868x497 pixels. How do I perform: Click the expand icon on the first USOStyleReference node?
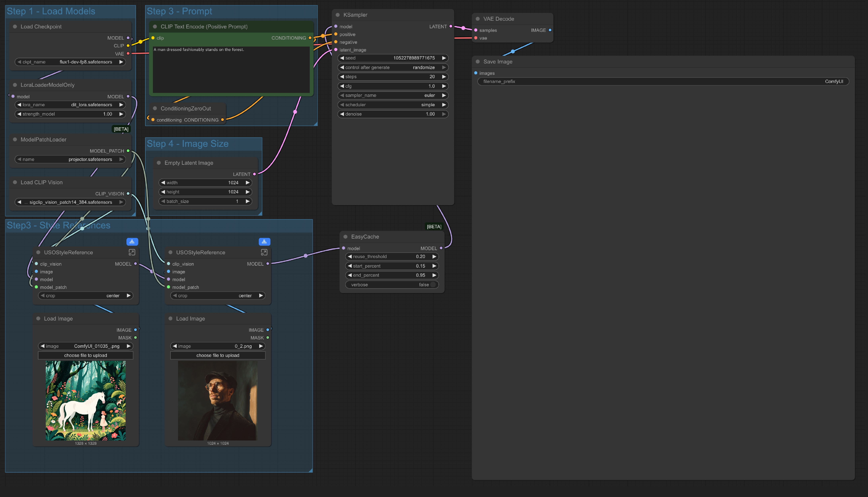coord(132,252)
